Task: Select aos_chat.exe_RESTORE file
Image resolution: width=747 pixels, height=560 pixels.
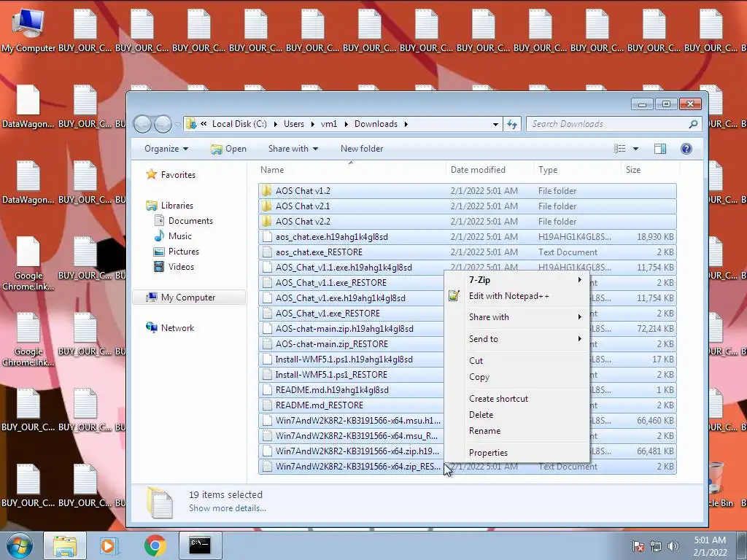Action: [x=468, y=252]
